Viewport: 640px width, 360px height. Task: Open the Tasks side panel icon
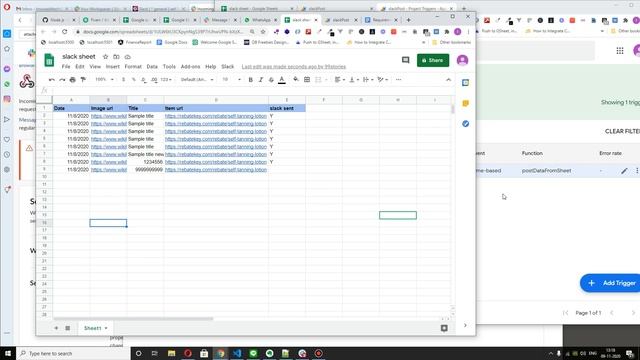(465, 124)
